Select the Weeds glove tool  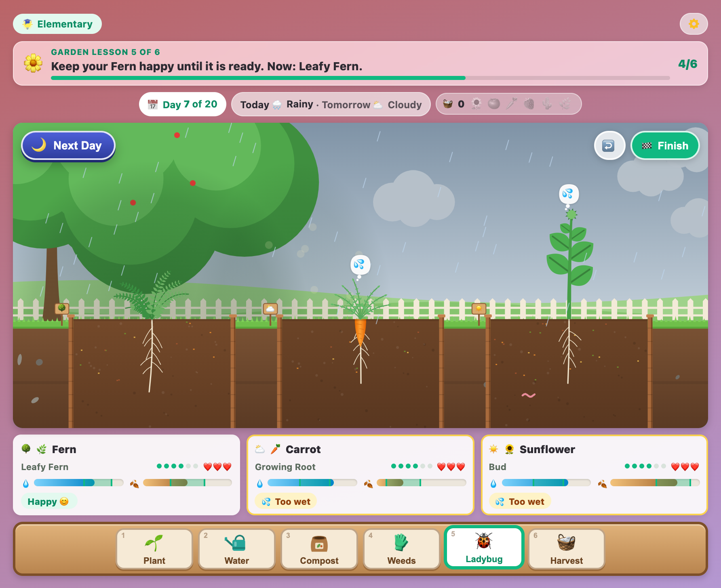point(402,549)
